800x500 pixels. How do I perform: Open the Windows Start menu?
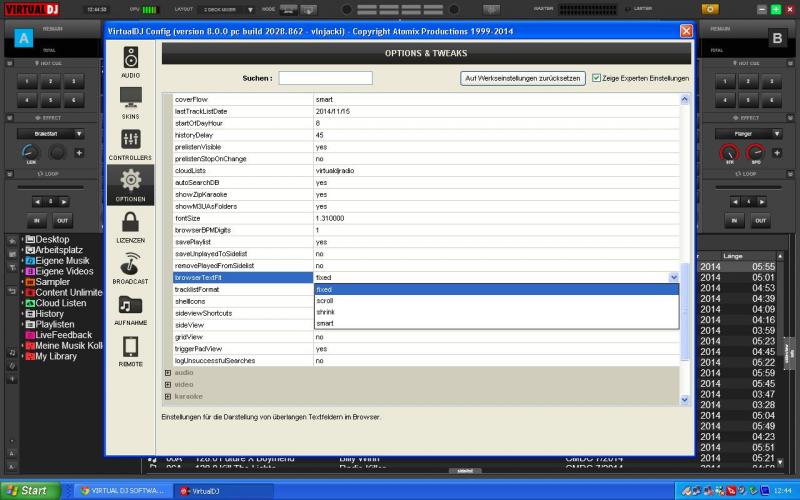pyautogui.click(x=27, y=490)
